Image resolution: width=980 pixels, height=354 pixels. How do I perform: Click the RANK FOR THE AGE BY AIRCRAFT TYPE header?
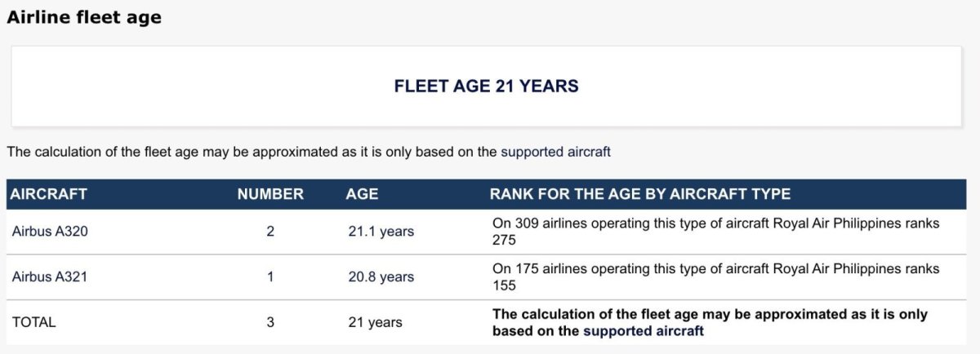[639, 194]
